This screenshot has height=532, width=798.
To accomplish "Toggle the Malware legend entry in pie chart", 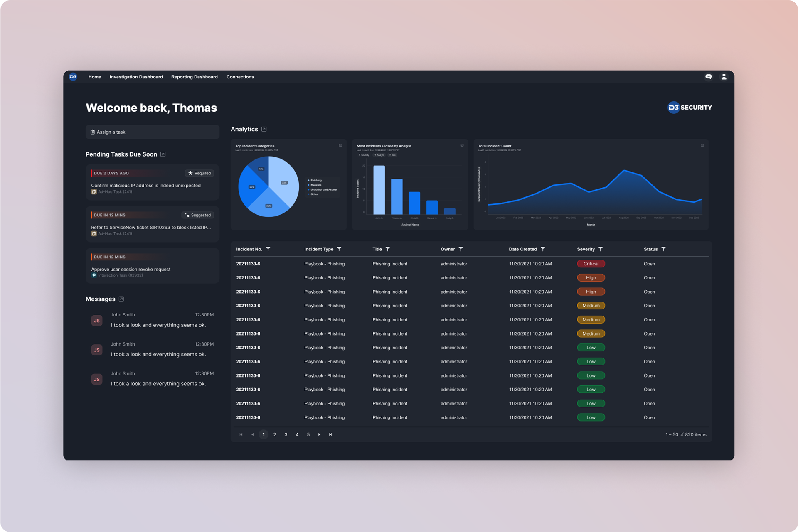I will point(315,185).
